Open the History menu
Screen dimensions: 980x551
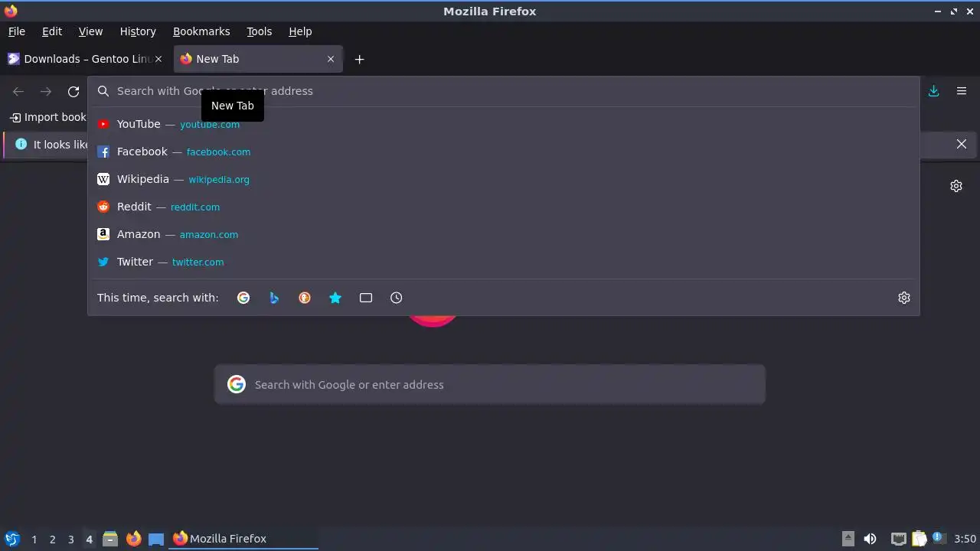pyautogui.click(x=138, y=31)
